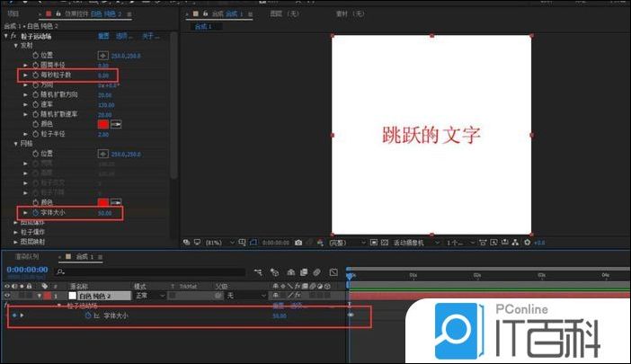This screenshot has height=364, width=631.
Task: Click the snapshot camera icon below the viewer
Action: [x=298, y=243]
